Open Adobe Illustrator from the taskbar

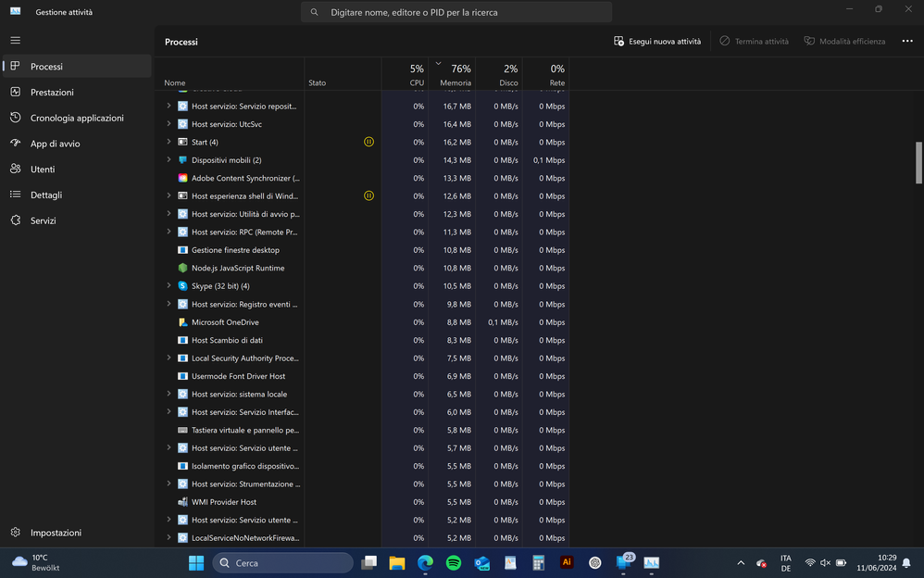point(567,562)
